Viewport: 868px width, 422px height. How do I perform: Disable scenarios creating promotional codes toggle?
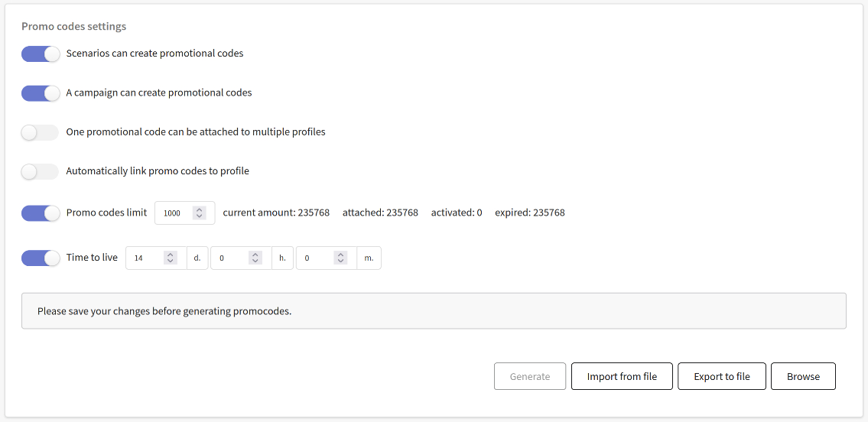coord(41,54)
